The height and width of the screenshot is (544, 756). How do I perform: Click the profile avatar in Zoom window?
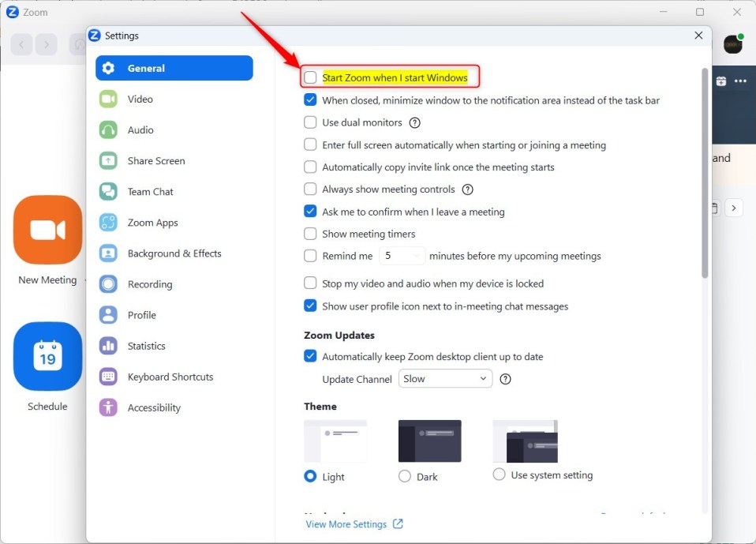point(733,44)
